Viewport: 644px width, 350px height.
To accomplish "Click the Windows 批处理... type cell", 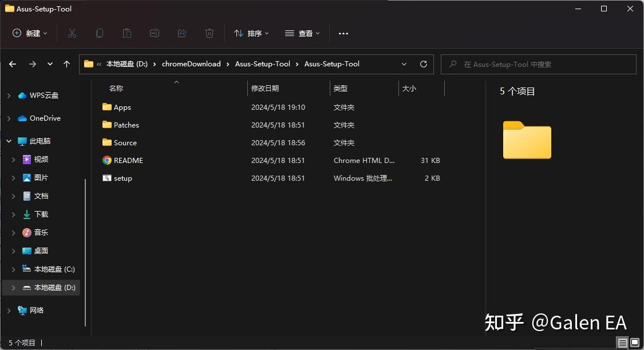I will click(x=363, y=178).
